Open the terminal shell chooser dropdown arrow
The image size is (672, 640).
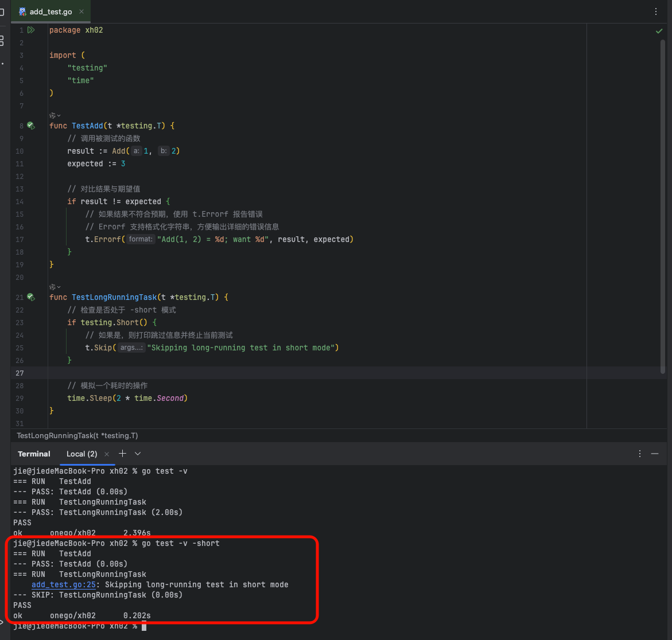138,453
